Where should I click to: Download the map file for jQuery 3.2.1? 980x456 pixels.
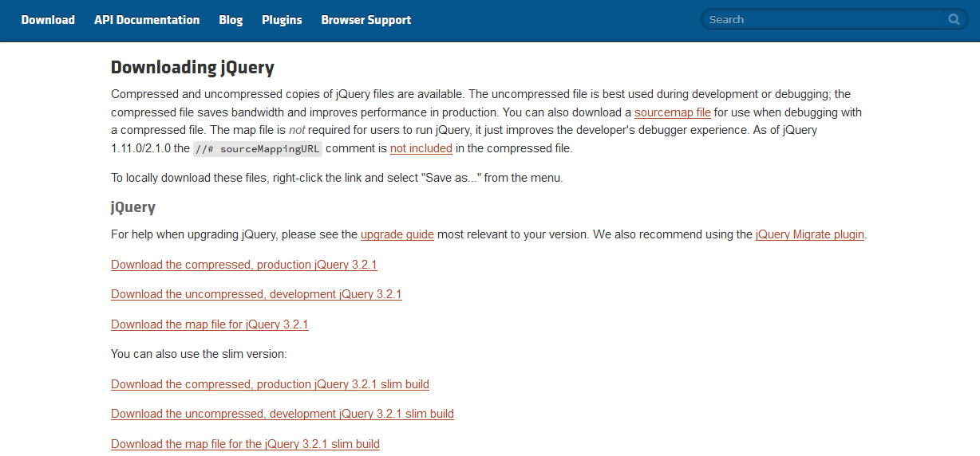tap(210, 324)
